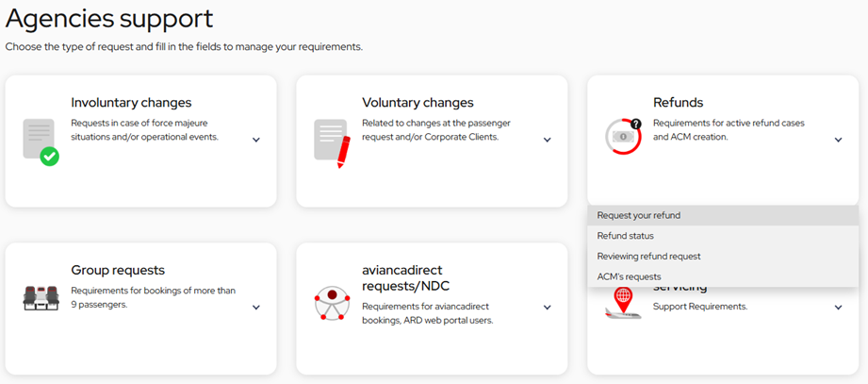Click the Voluntary changes card title
The image size is (868, 384).
click(418, 103)
